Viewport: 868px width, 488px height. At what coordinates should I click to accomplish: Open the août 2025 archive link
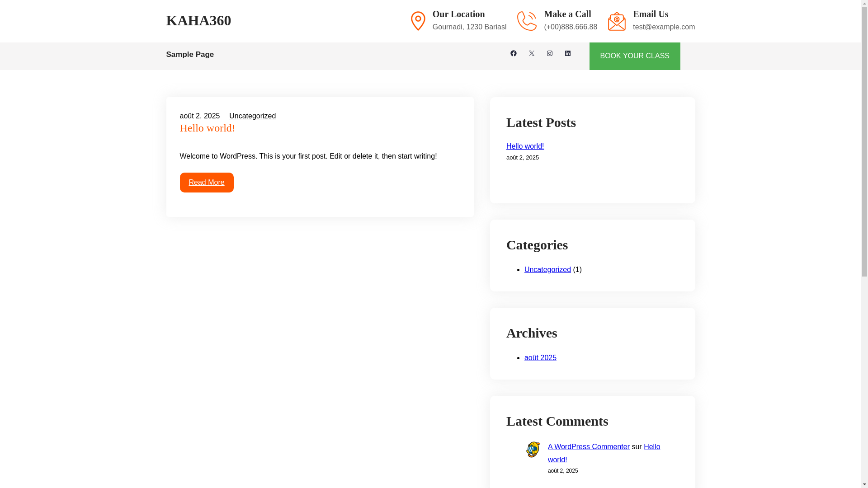(x=540, y=357)
